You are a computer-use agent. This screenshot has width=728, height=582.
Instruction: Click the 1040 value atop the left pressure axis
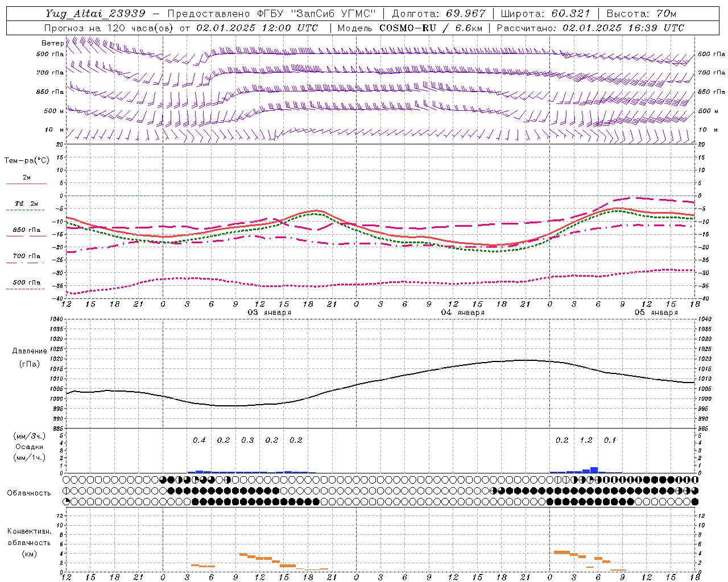pos(56,319)
